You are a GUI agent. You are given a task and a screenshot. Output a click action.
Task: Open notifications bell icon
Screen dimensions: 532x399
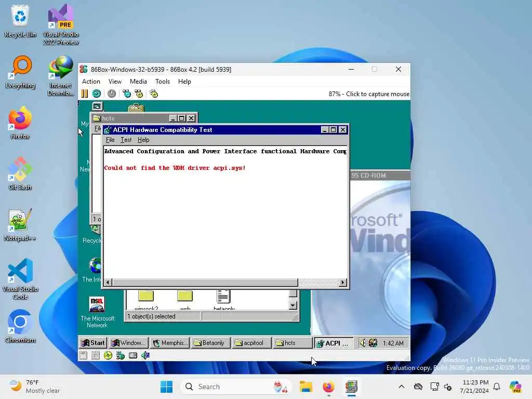point(497,387)
